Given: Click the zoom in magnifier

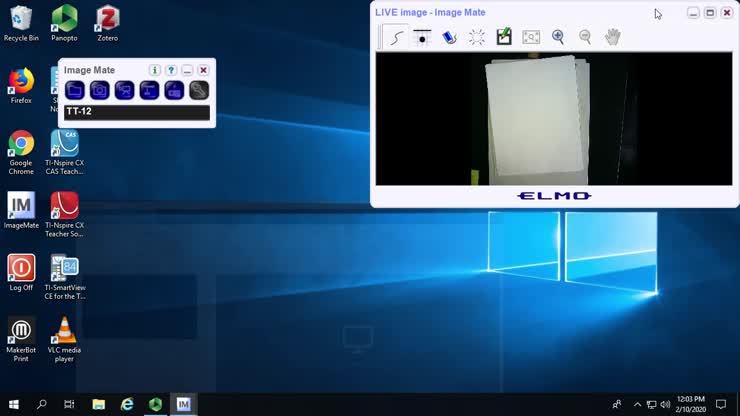Looking at the screenshot, I should tap(558, 37).
